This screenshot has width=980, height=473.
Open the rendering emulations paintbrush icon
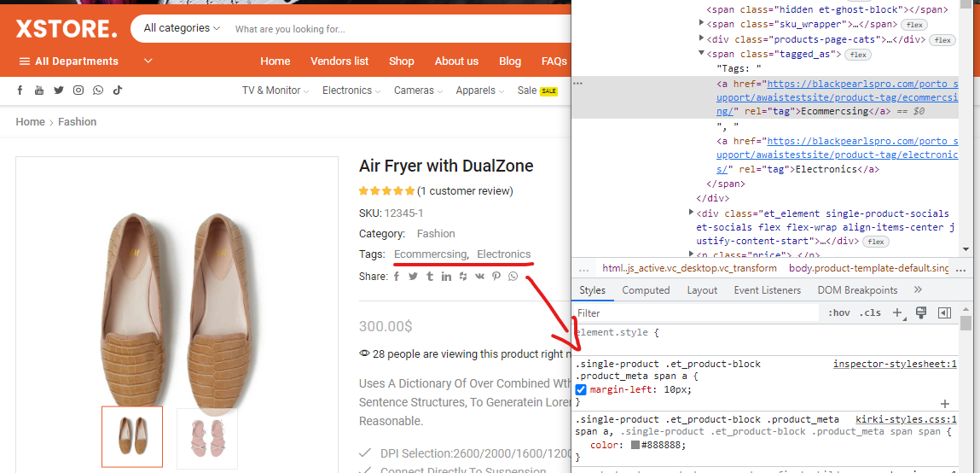(x=920, y=312)
